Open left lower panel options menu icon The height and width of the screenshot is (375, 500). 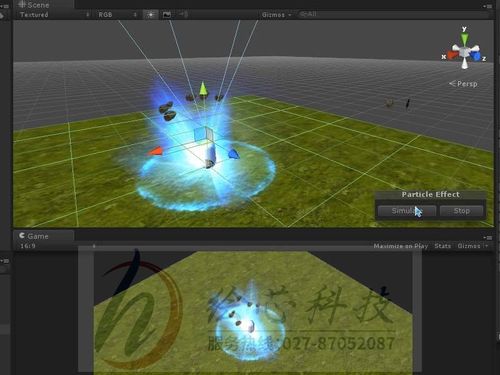[4, 260]
